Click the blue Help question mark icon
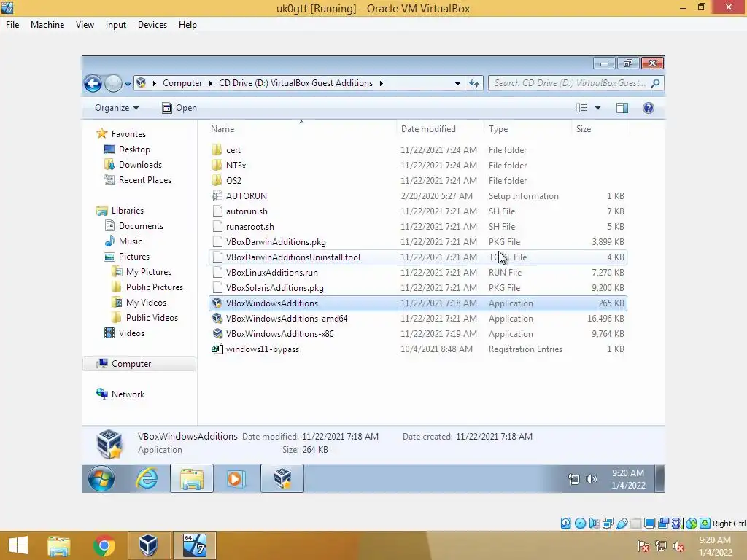Image resolution: width=747 pixels, height=560 pixels. [x=649, y=108]
